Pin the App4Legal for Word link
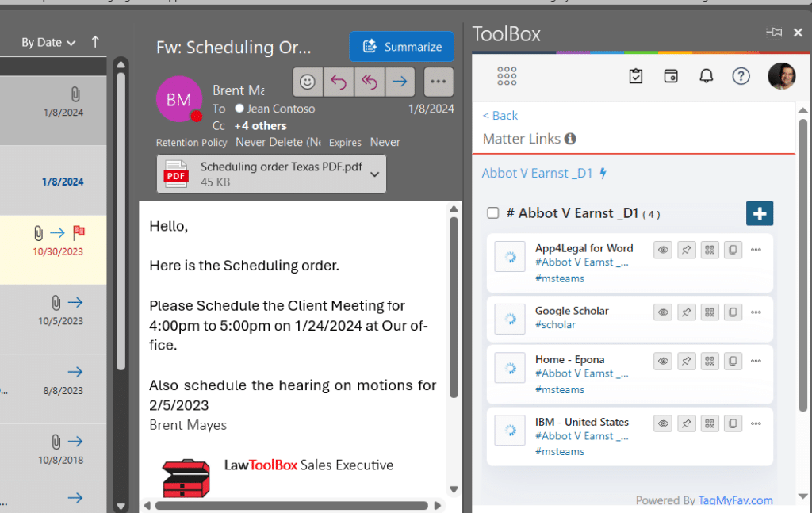The height and width of the screenshot is (513, 812). (686, 250)
